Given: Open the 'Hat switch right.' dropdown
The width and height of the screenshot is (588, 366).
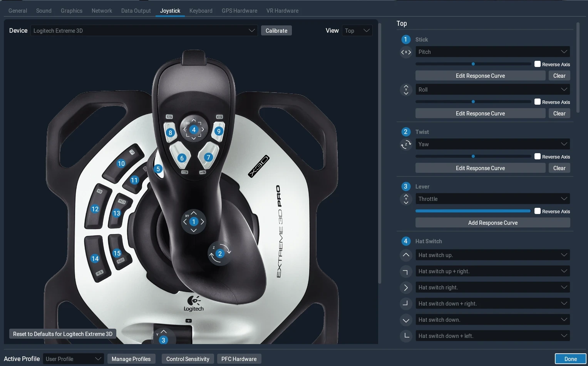Looking at the screenshot, I should pyautogui.click(x=493, y=287).
